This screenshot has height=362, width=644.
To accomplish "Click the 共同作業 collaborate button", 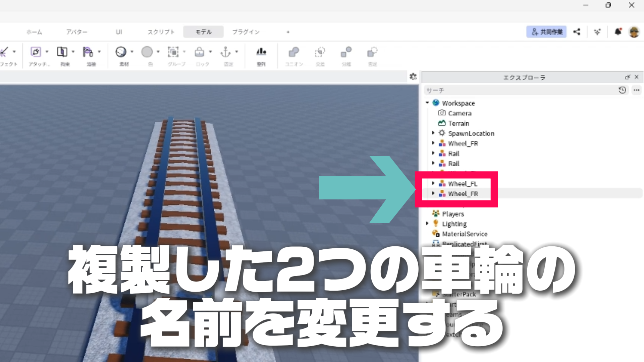I will [x=546, y=32].
